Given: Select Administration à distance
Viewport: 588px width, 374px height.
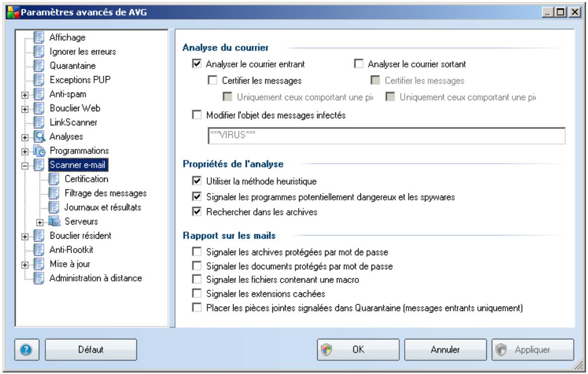Looking at the screenshot, I should tap(96, 278).
